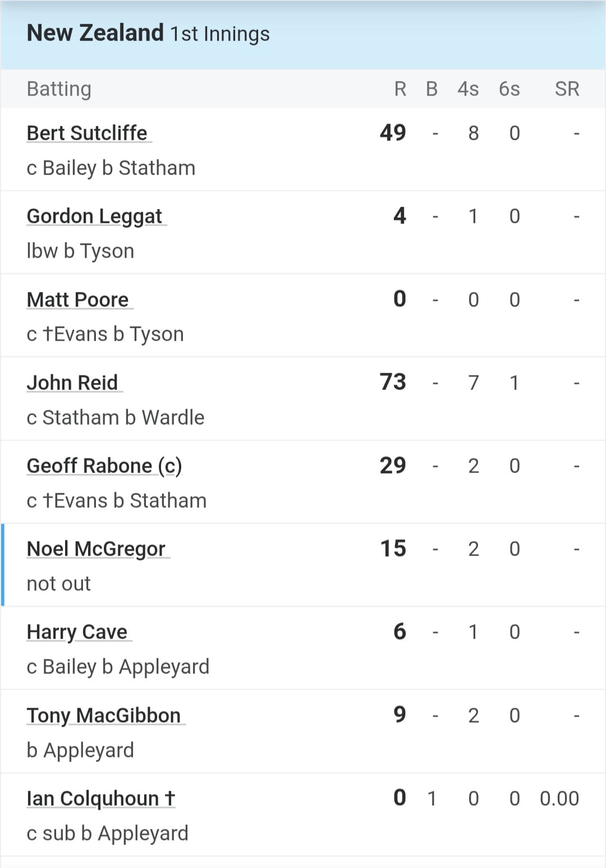This screenshot has height=868, width=606.
Task: View John Reid's player profile
Action: 72,383
